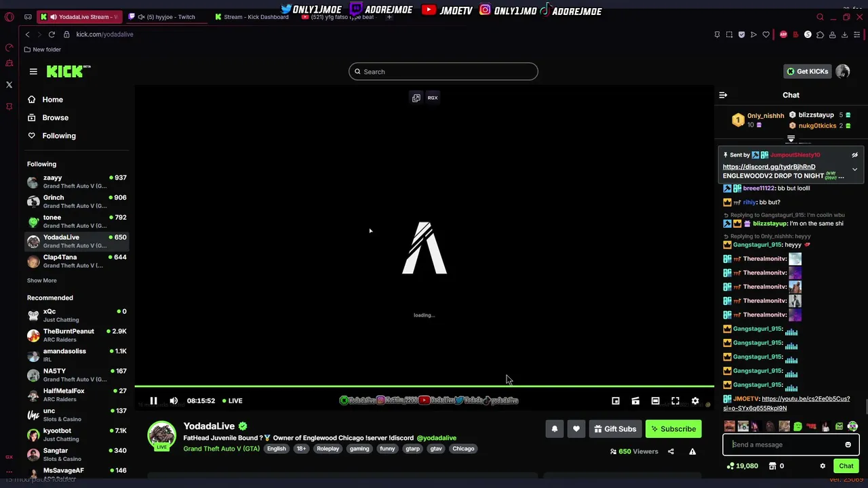Share the stream via share icon
The width and height of the screenshot is (868, 488).
pos(671,451)
